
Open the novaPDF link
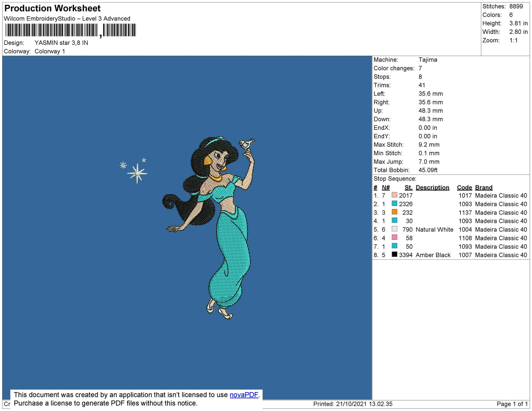coord(244,395)
